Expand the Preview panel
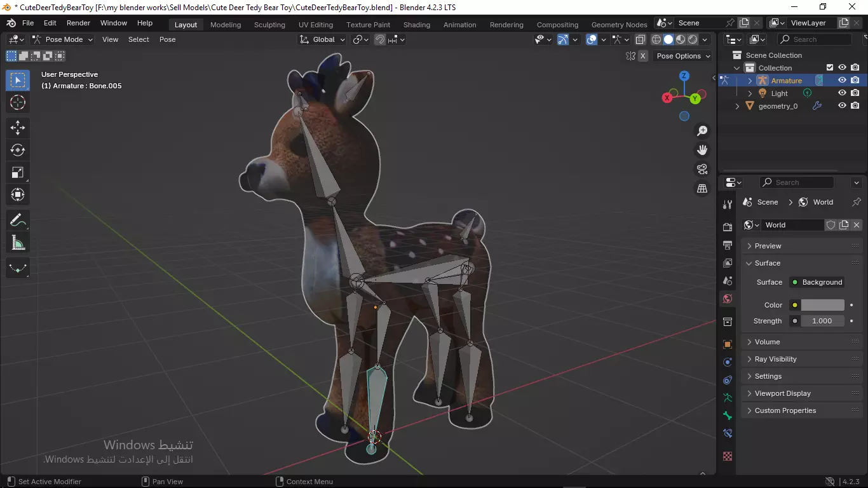Screen dimensions: 868x488 click(x=803, y=246)
